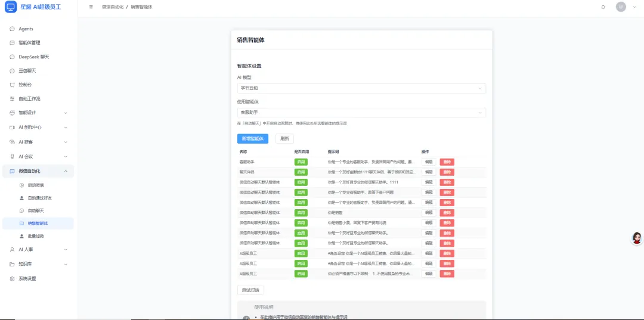Click the 自动工作流 sidebar icon
The height and width of the screenshot is (320, 644).
coord(12,99)
